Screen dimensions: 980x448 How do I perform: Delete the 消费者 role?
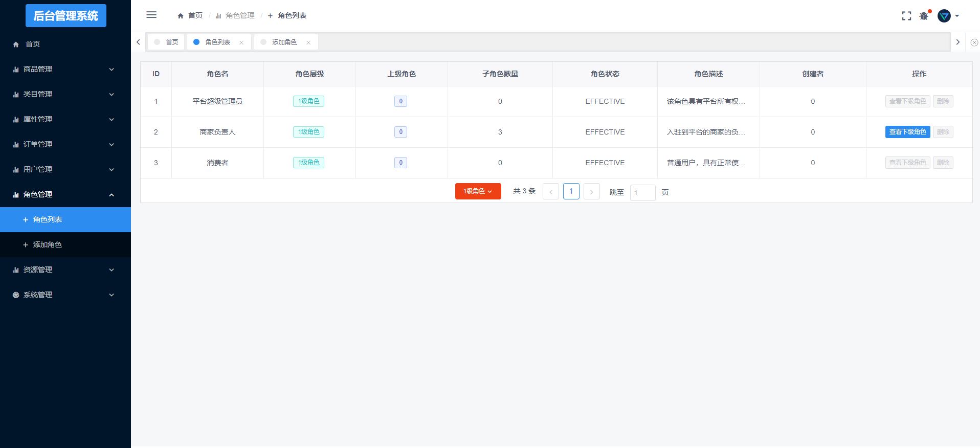943,163
